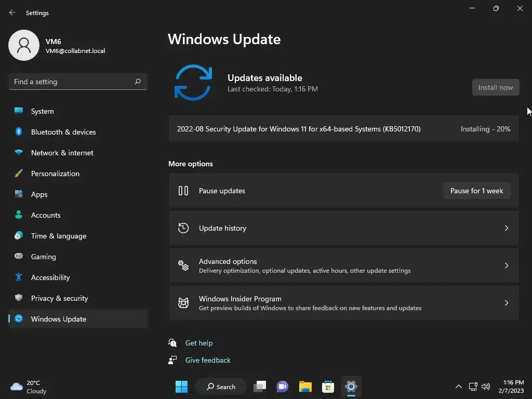The width and height of the screenshot is (532, 399).
Task: Click the volume speaker tray icon
Action: click(486, 387)
